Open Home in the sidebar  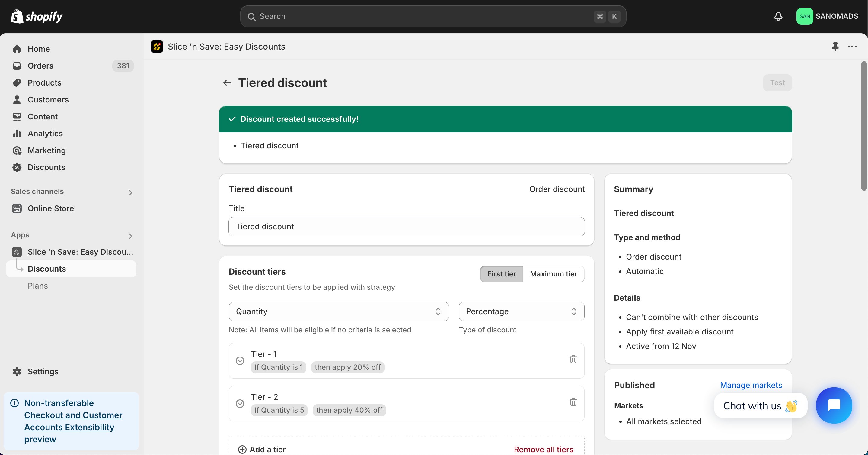(x=39, y=49)
